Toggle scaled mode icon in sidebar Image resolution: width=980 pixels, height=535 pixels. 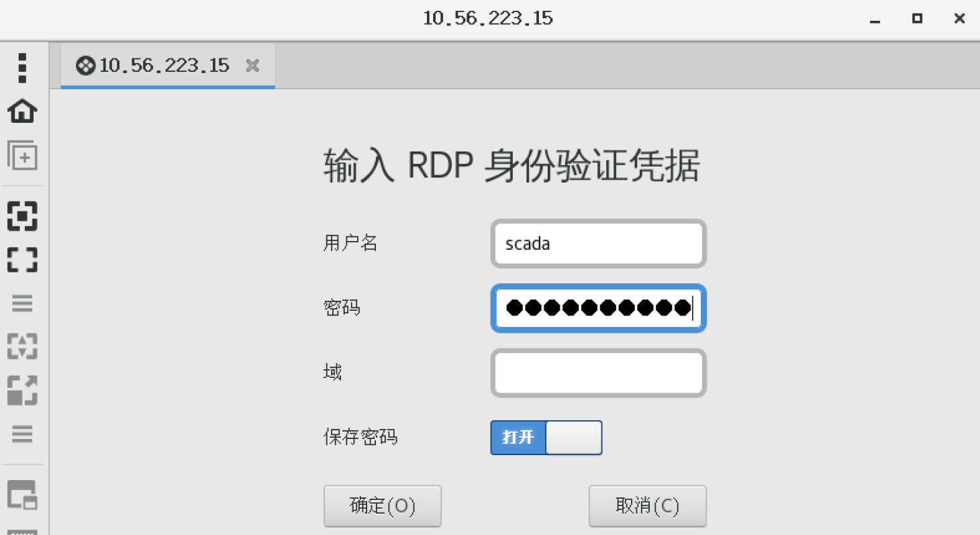22,390
